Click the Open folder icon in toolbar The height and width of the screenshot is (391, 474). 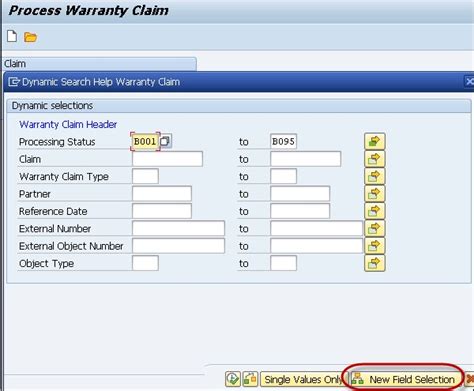tap(30, 37)
